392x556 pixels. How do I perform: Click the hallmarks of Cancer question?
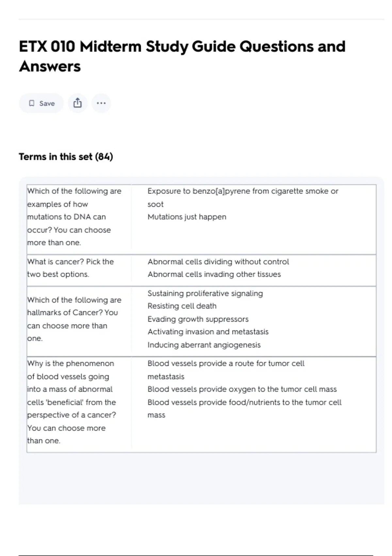(x=74, y=319)
